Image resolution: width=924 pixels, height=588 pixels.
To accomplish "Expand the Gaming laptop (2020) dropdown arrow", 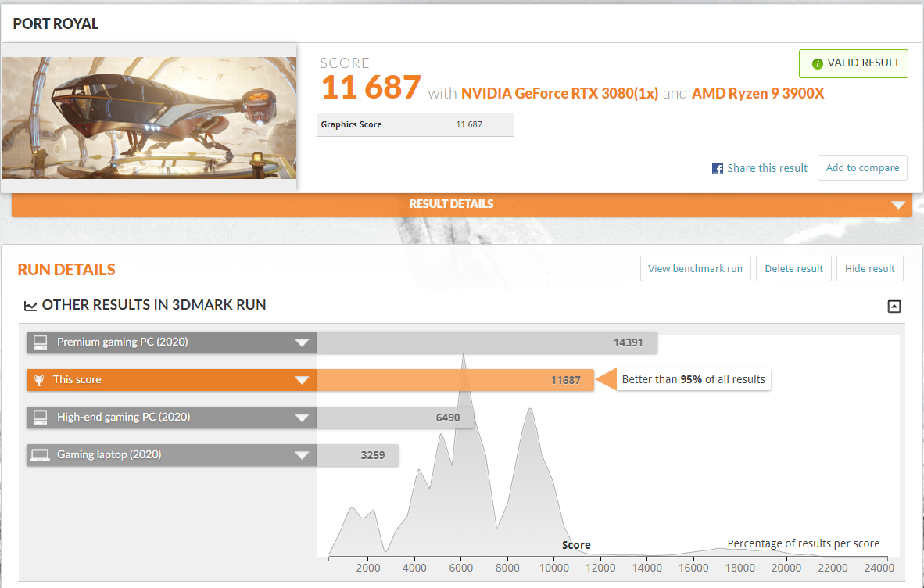I will coord(302,455).
